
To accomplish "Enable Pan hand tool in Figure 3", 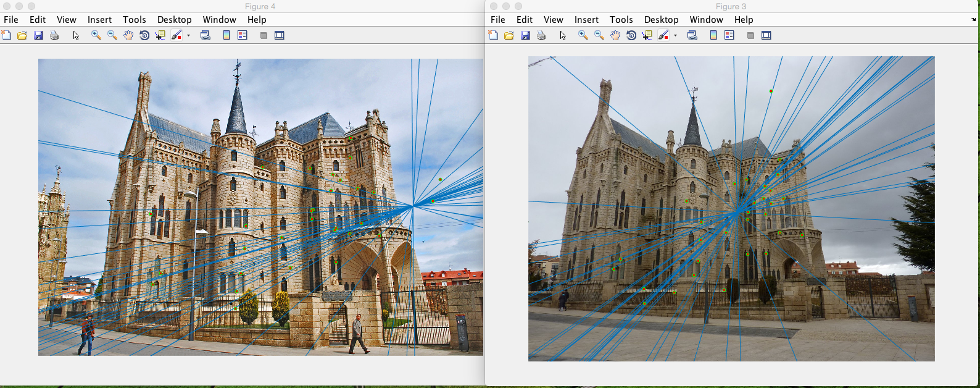I will [x=615, y=35].
